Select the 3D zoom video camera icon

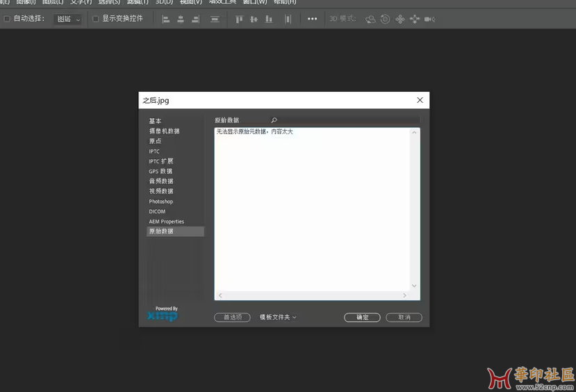[x=429, y=19]
